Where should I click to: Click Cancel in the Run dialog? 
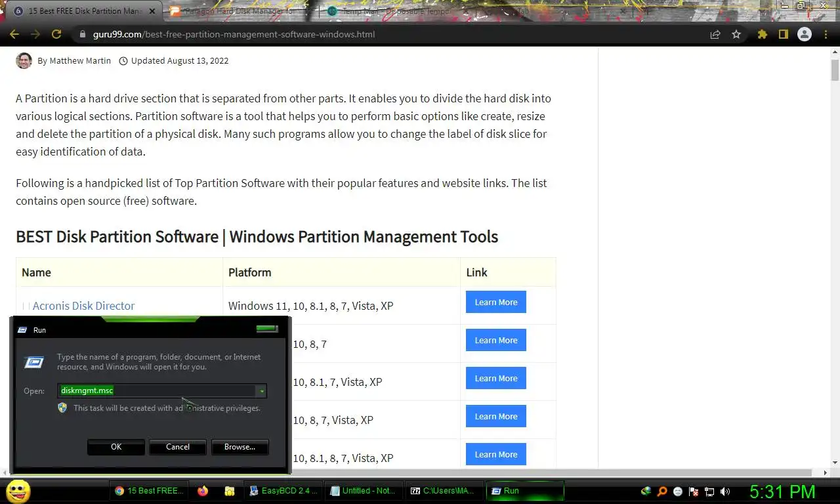(178, 447)
